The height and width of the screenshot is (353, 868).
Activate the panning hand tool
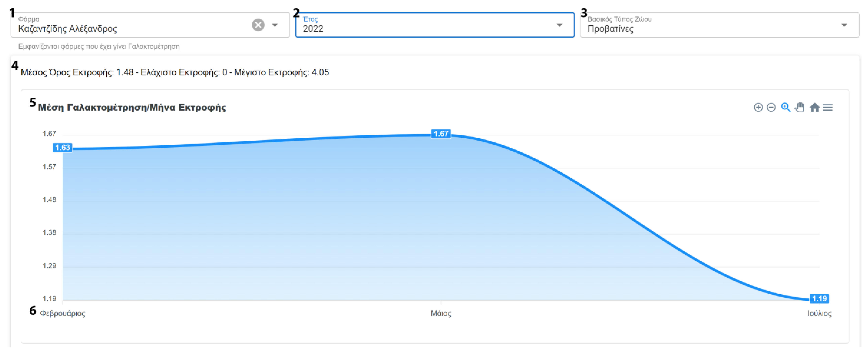pyautogui.click(x=799, y=107)
